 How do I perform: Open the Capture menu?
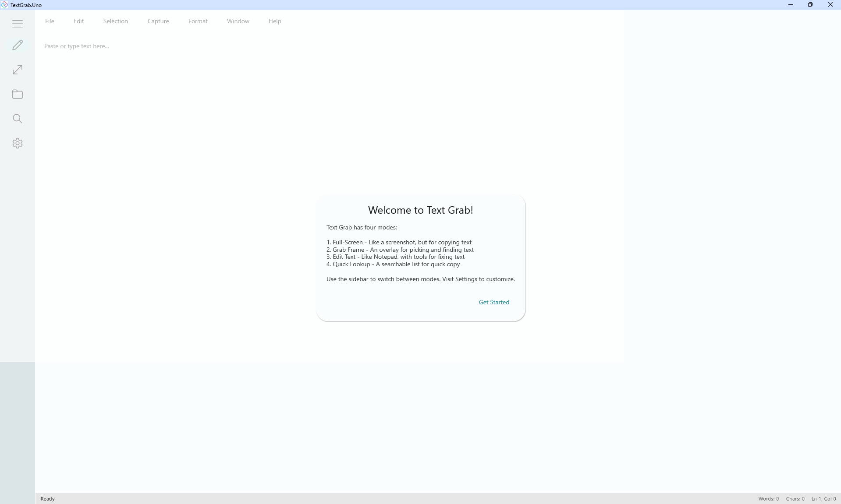tap(158, 21)
